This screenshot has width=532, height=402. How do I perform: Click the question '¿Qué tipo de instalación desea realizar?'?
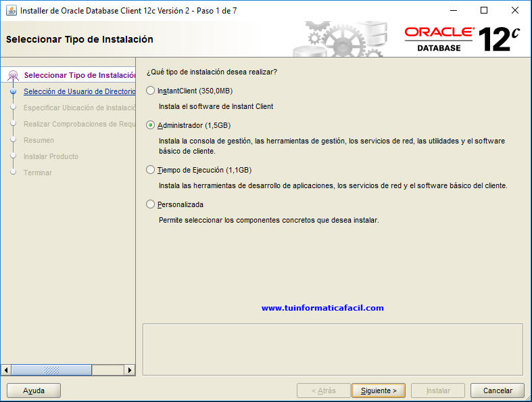pyautogui.click(x=212, y=72)
